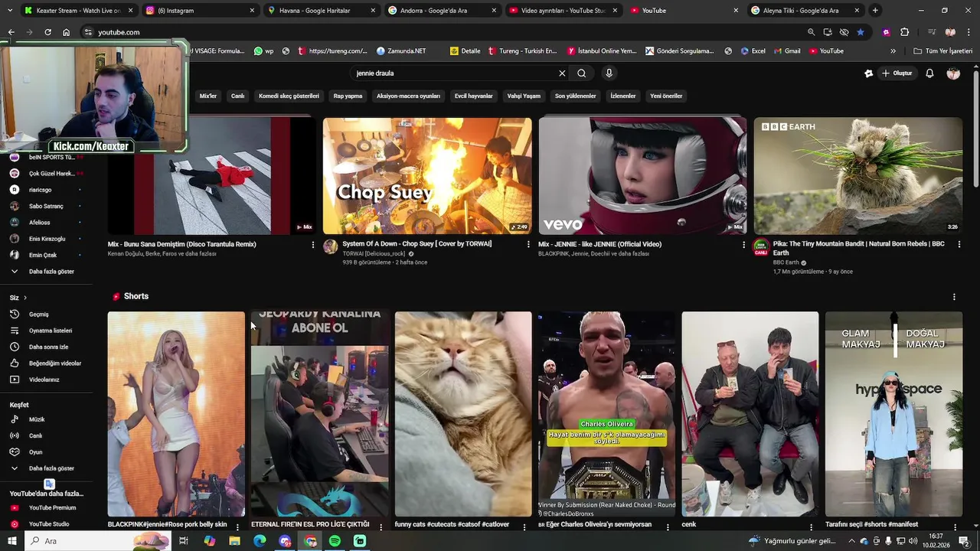Open Tüm Yer İşaretleri bookmarks folder

tap(943, 51)
